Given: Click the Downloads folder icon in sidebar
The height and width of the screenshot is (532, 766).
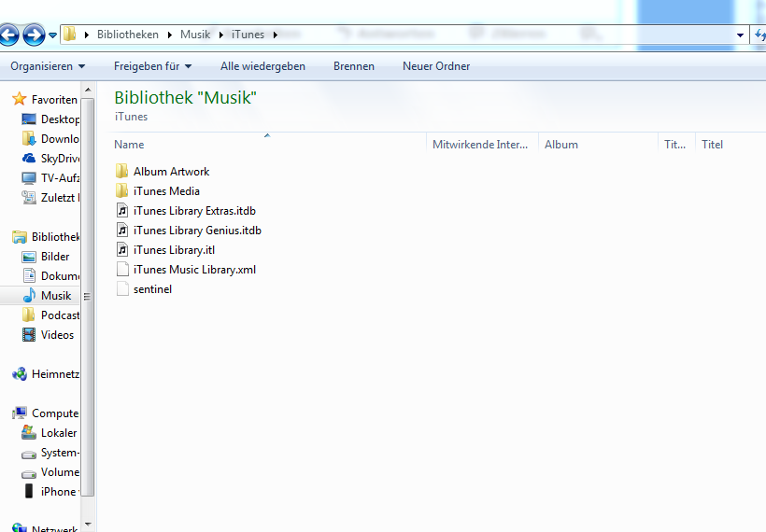Looking at the screenshot, I should pyautogui.click(x=29, y=139).
